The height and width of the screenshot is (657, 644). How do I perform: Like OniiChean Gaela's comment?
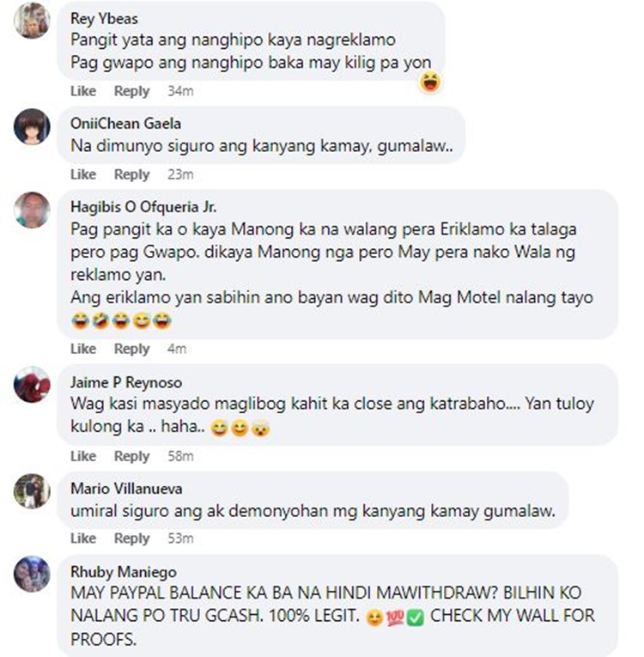point(83,174)
